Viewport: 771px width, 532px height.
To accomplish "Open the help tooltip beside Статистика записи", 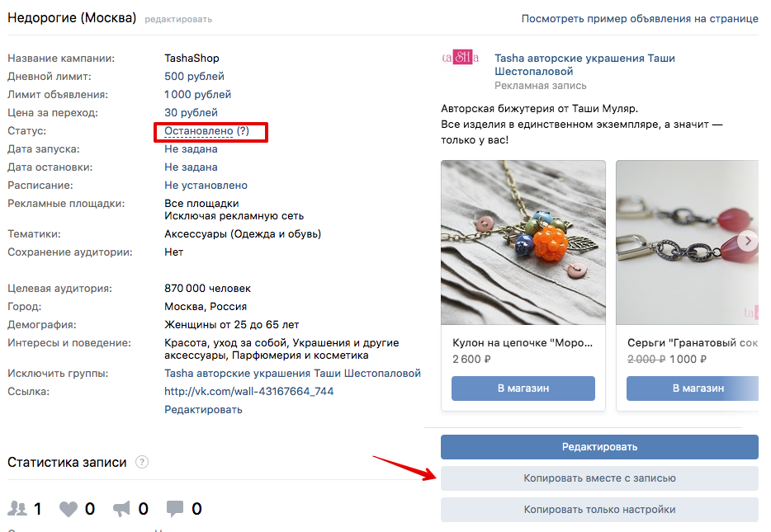I will point(142,463).
